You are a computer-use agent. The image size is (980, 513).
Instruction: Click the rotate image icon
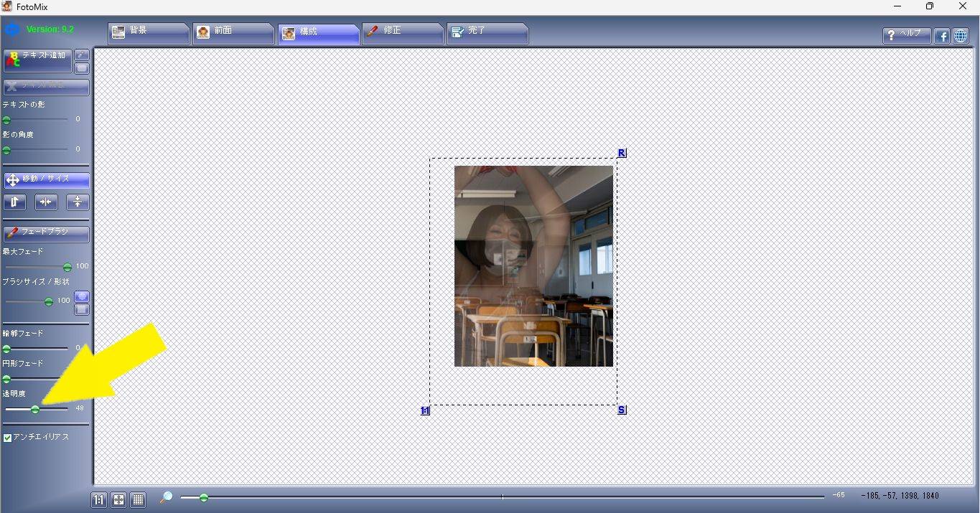pyautogui.click(x=14, y=202)
